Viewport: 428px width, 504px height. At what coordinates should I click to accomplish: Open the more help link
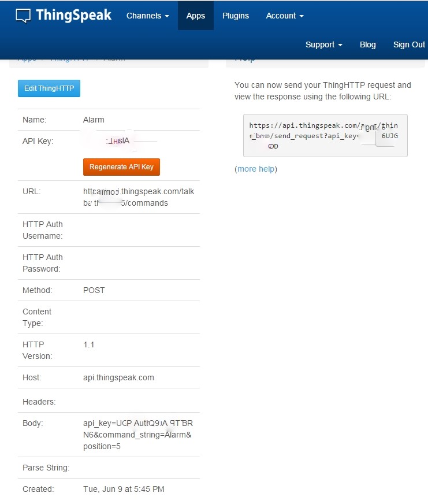(256, 169)
